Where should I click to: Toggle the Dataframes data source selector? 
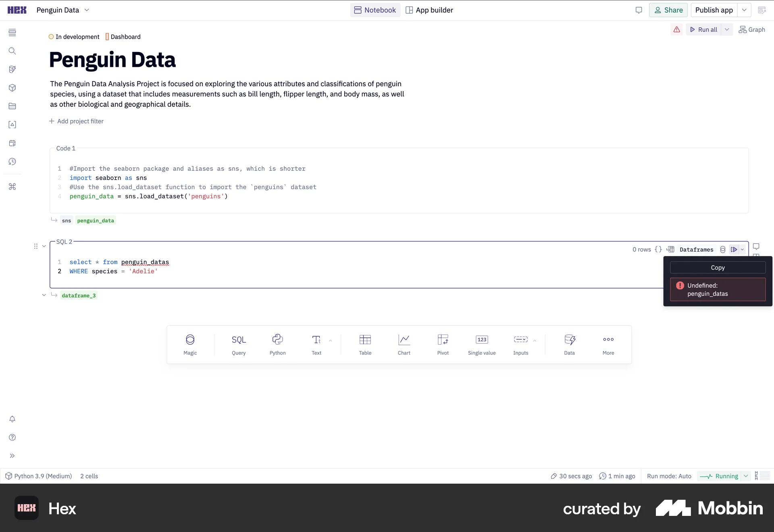click(696, 249)
